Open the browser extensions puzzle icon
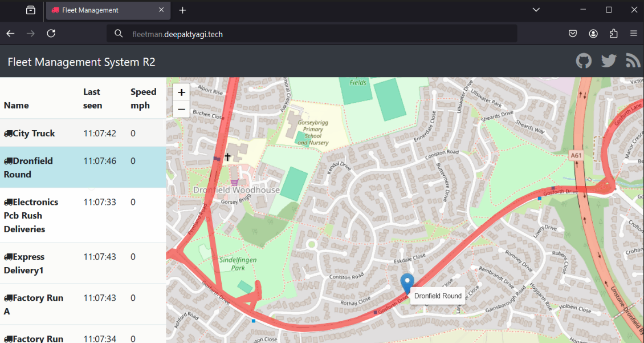The width and height of the screenshot is (644, 343). [614, 34]
